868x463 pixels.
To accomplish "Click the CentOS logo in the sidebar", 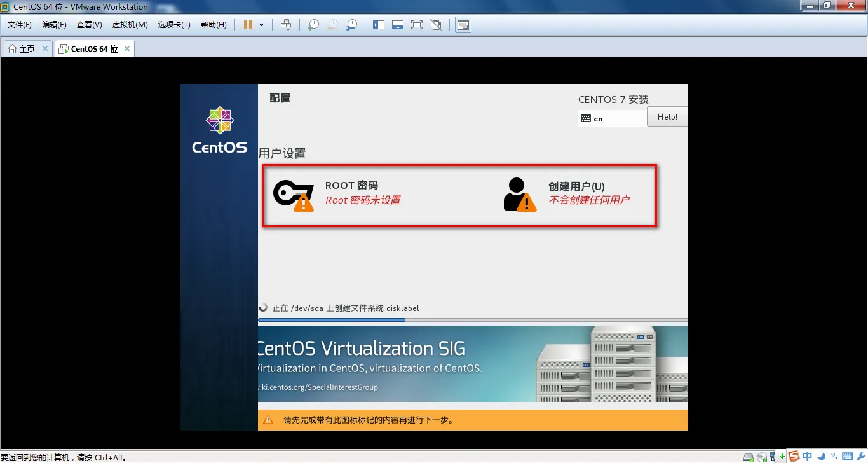I will point(220,130).
